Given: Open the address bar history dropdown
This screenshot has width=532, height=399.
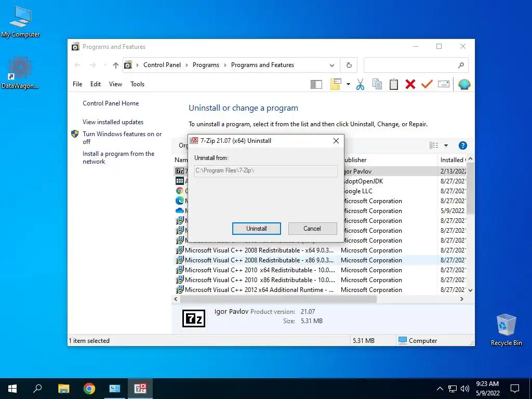Looking at the screenshot, I should click(x=332, y=65).
